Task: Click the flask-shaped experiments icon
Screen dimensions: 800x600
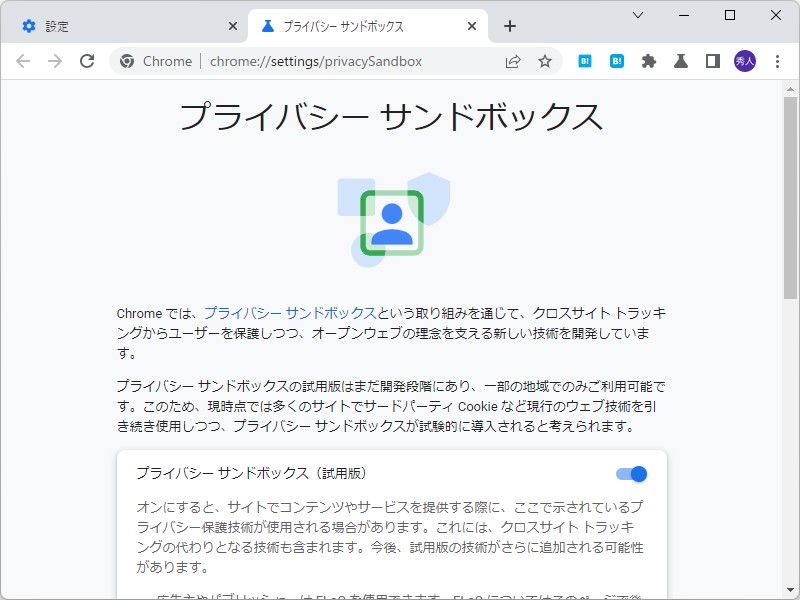Action: 680,61
